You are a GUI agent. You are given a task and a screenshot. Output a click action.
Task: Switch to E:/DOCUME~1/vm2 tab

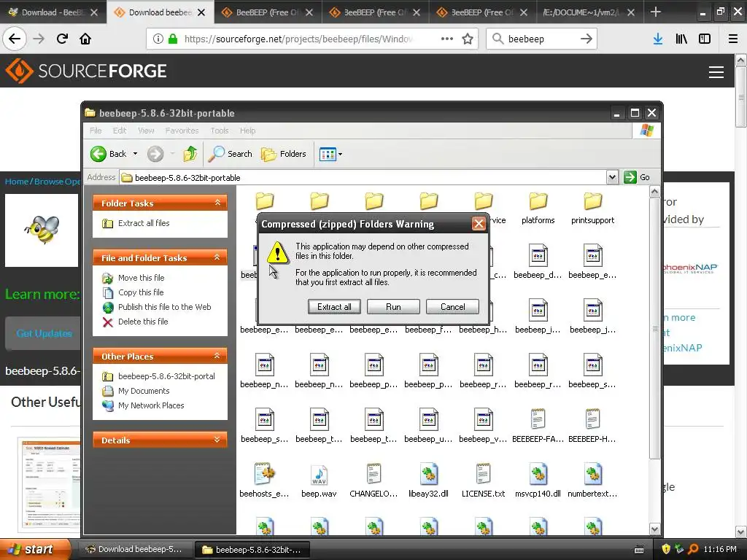[589, 12]
